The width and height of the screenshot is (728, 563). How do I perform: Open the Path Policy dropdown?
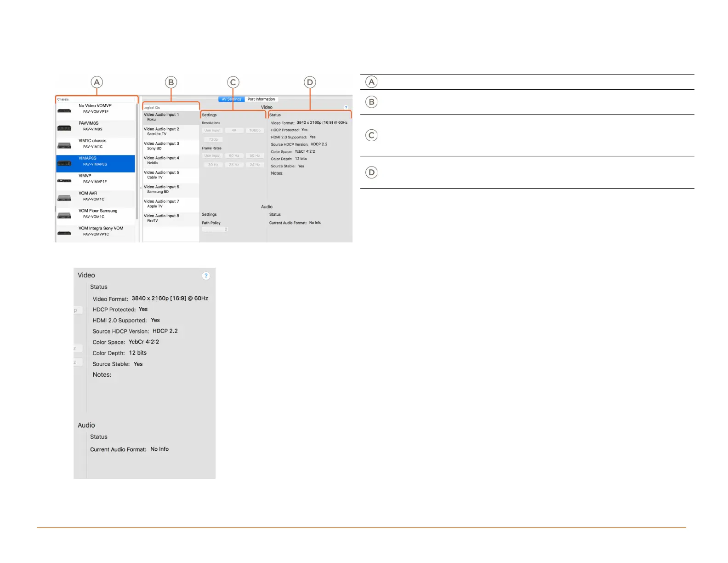tap(215, 229)
